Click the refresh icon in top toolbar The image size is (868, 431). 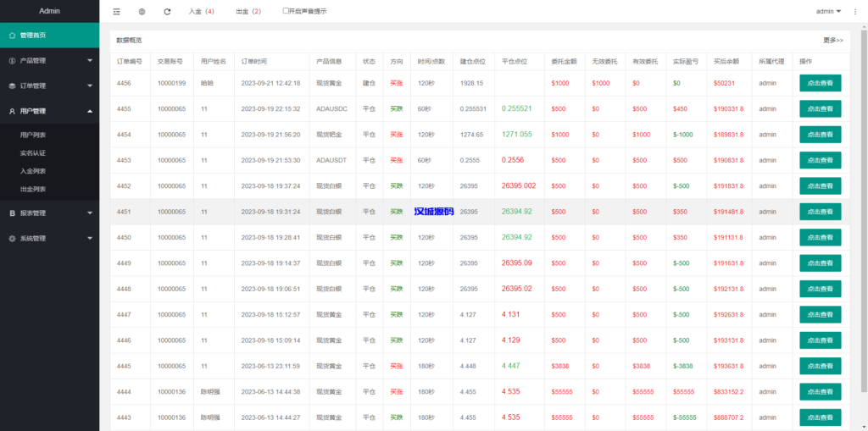click(x=167, y=12)
